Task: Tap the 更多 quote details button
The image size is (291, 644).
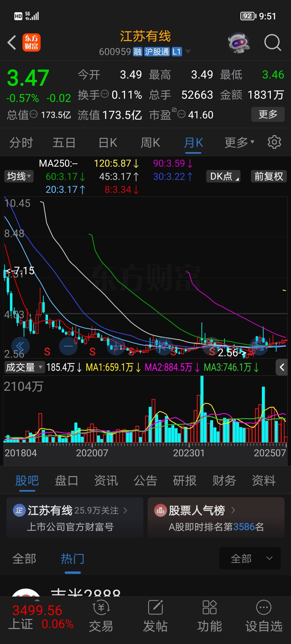Action: [x=268, y=114]
